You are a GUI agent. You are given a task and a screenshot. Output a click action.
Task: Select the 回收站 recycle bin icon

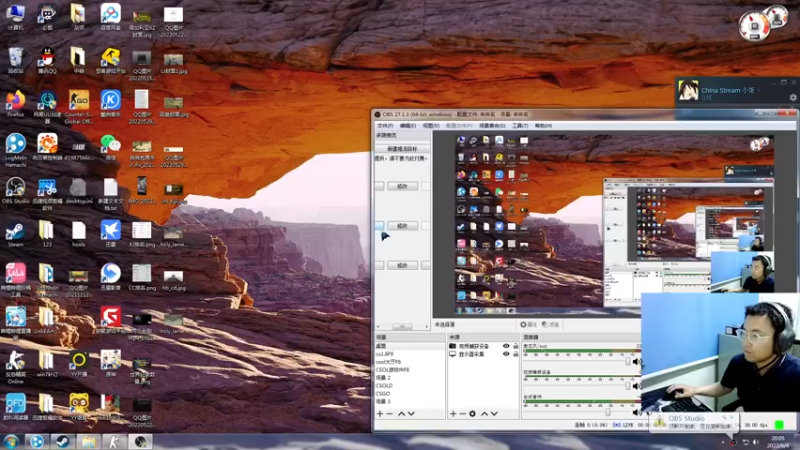(x=16, y=60)
